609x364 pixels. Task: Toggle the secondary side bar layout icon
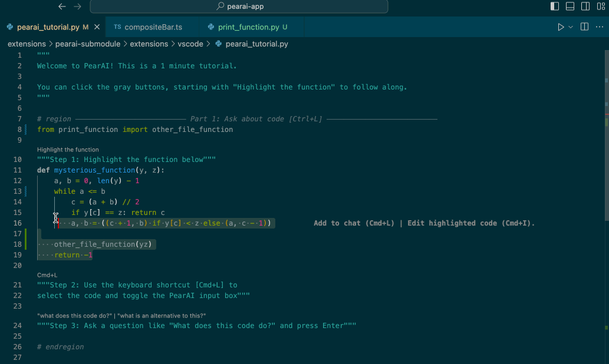pos(585,6)
